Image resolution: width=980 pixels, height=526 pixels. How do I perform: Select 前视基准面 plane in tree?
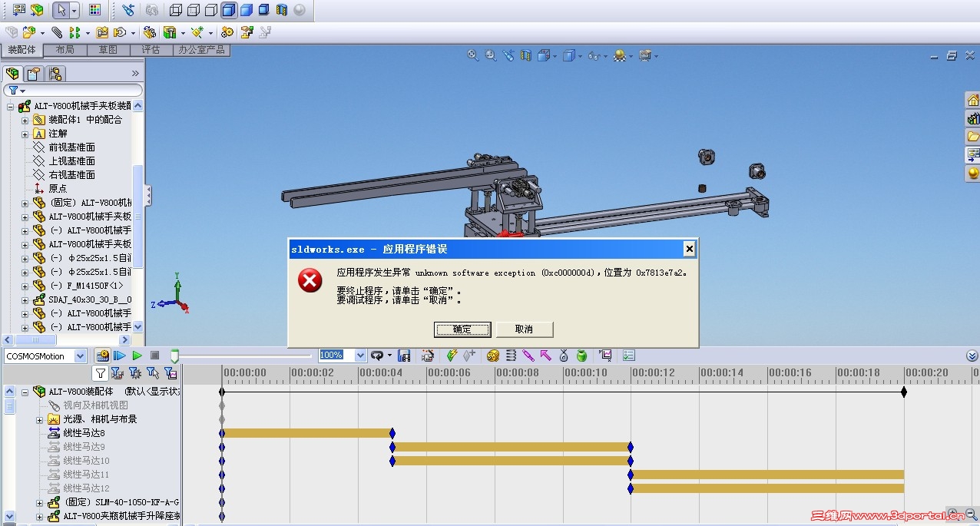[71, 147]
